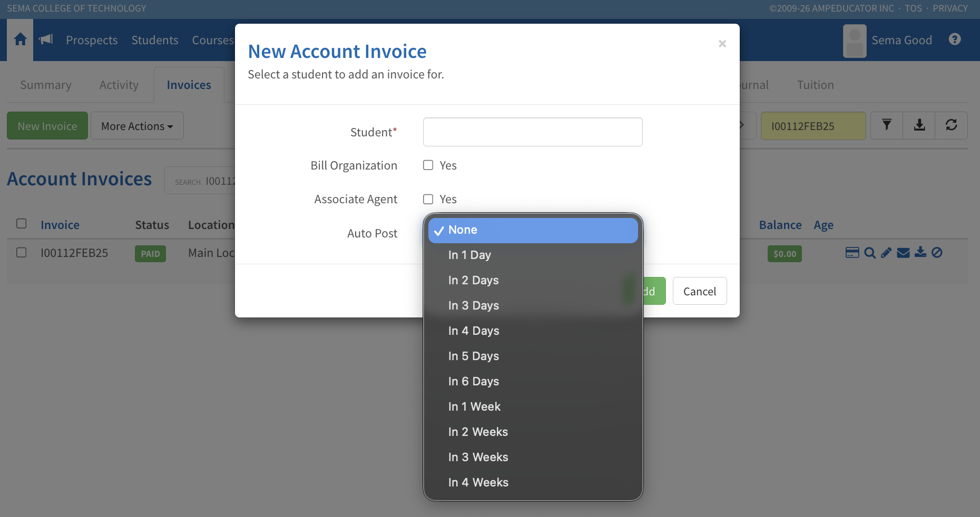Cancel the new invoice dialog
This screenshot has width=980, height=517.
coord(700,291)
